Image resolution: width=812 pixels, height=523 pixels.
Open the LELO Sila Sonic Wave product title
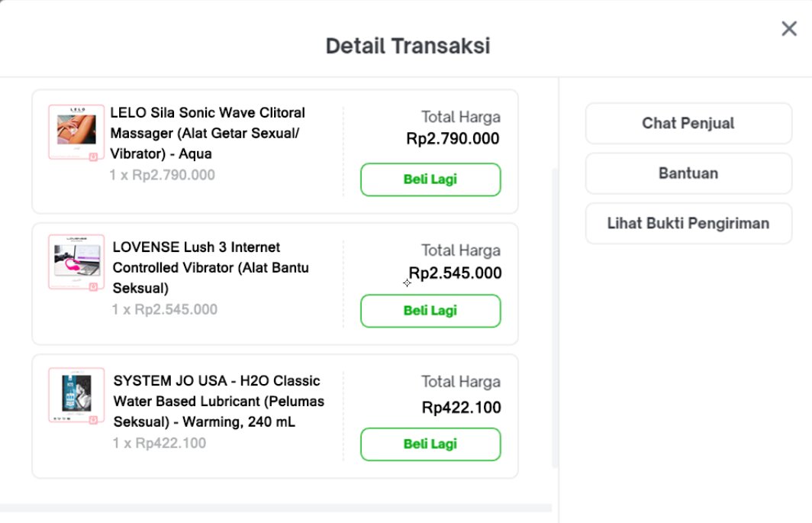click(x=207, y=133)
